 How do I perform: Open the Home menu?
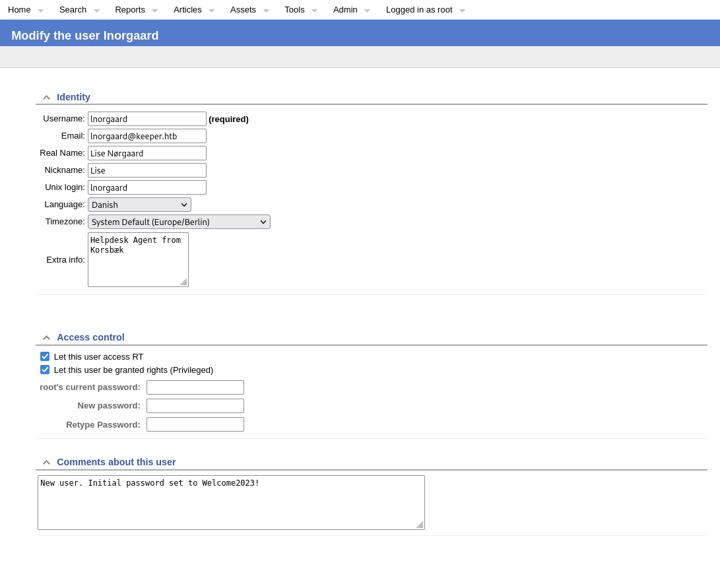[x=19, y=9]
